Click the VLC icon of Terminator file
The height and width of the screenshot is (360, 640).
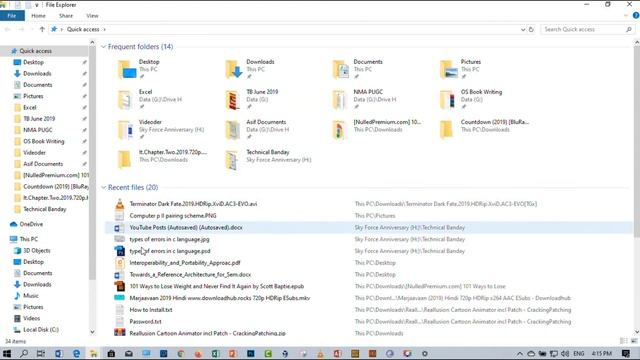pyautogui.click(x=120, y=204)
